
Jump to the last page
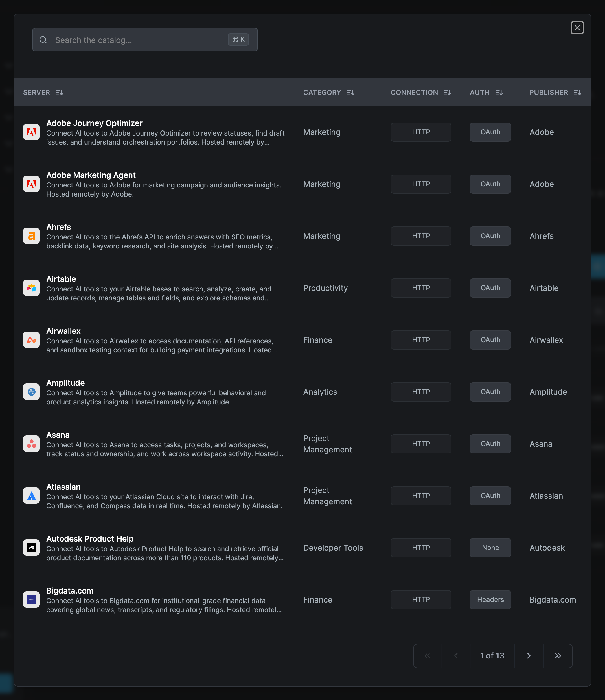(558, 656)
